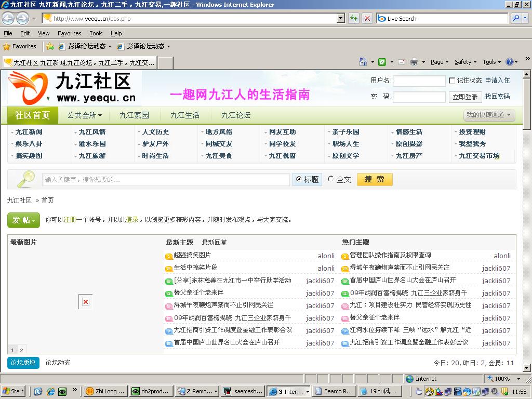Image resolution: width=532 pixels, height=399 pixels.
Task: Click the Start button on taskbar
Action: pos(14,391)
